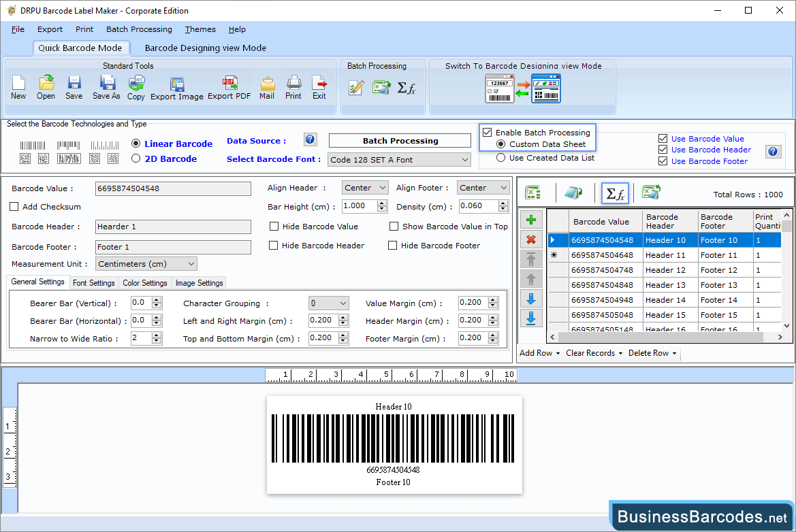Viewport: 796px width, 532px height.
Task: Enable the Add Checksum checkbox
Action: 14,206
